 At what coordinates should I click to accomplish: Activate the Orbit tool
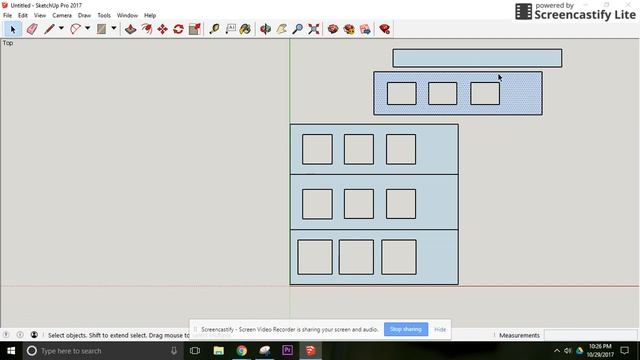click(x=266, y=29)
